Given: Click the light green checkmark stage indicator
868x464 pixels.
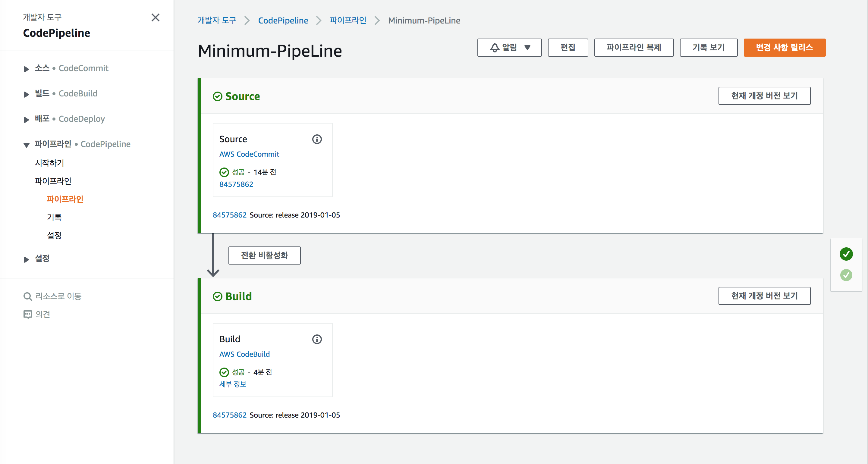Looking at the screenshot, I should (846, 275).
